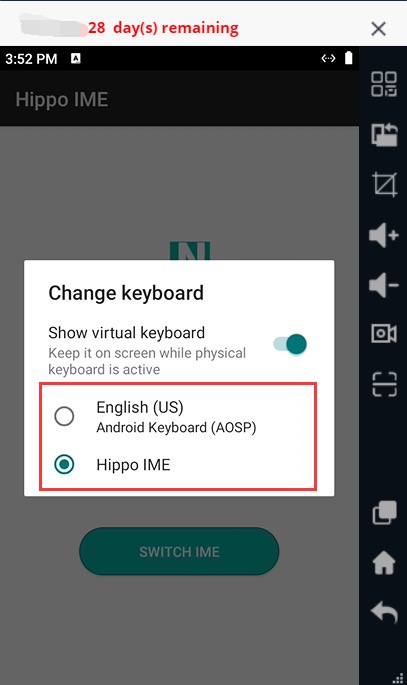Tap the back arrow icon in sidebar
The width and height of the screenshot is (407, 685).
coord(384,612)
